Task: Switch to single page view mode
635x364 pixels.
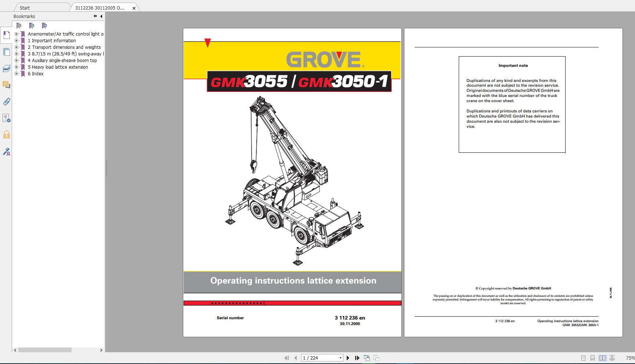Action: point(583,358)
